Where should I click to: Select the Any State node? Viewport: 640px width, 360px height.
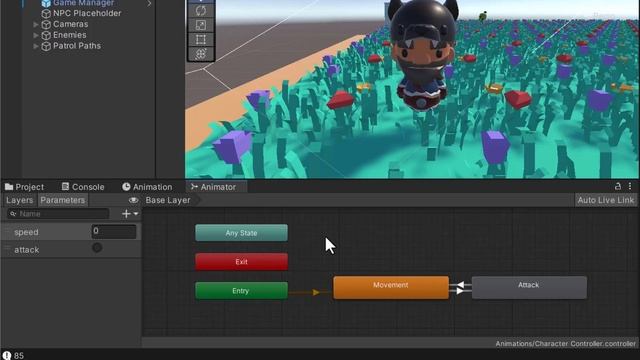[x=241, y=233]
